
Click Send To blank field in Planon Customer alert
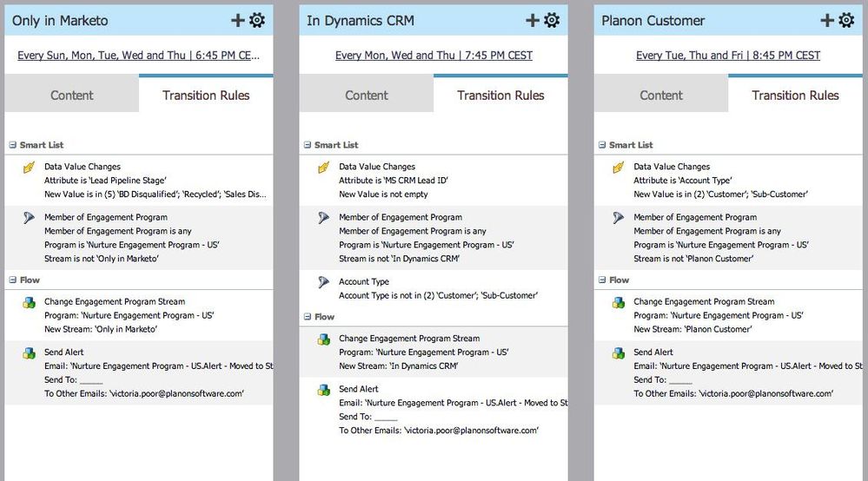[x=680, y=380]
